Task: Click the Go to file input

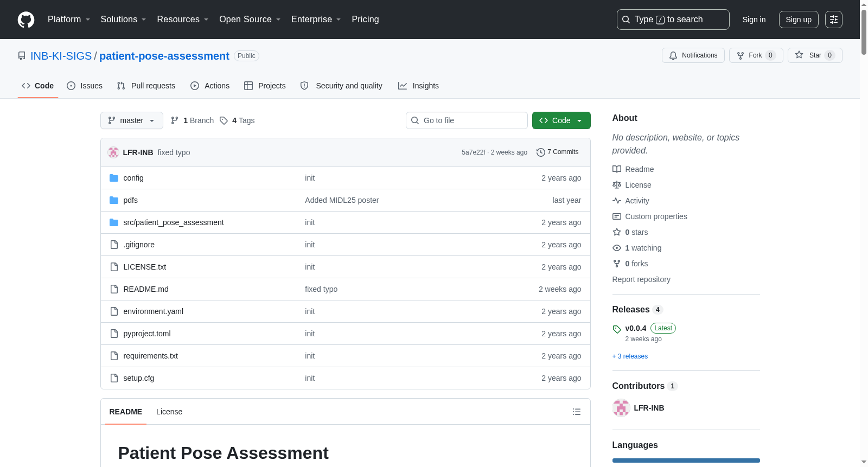Action: tap(467, 120)
